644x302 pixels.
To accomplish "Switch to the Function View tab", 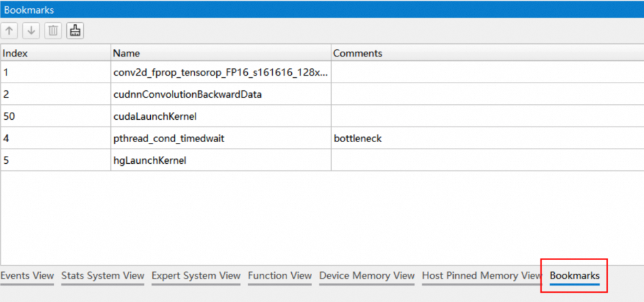I will pos(279,276).
